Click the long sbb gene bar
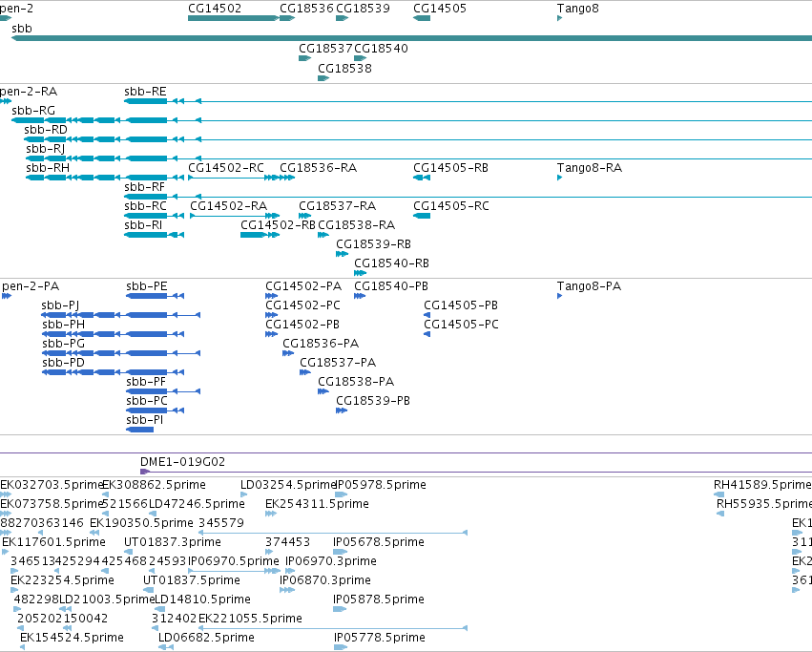The image size is (812, 652). click(411, 38)
